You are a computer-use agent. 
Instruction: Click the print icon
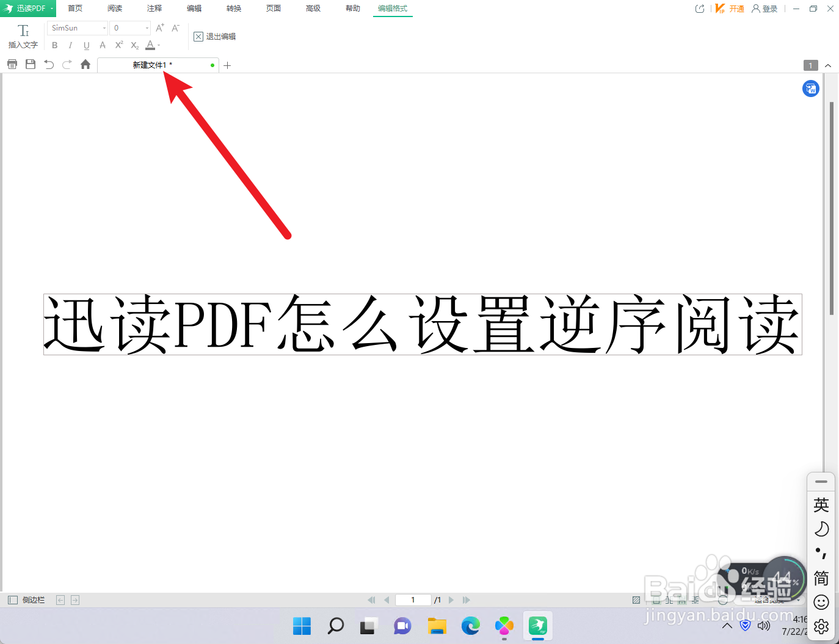[12, 64]
